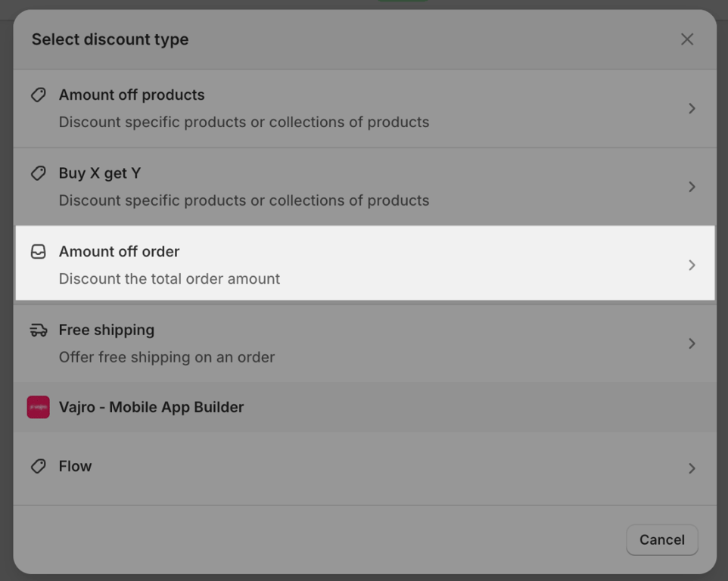Expand the Flow discount chevron
Viewport: 728px width, 581px height.
click(x=692, y=468)
